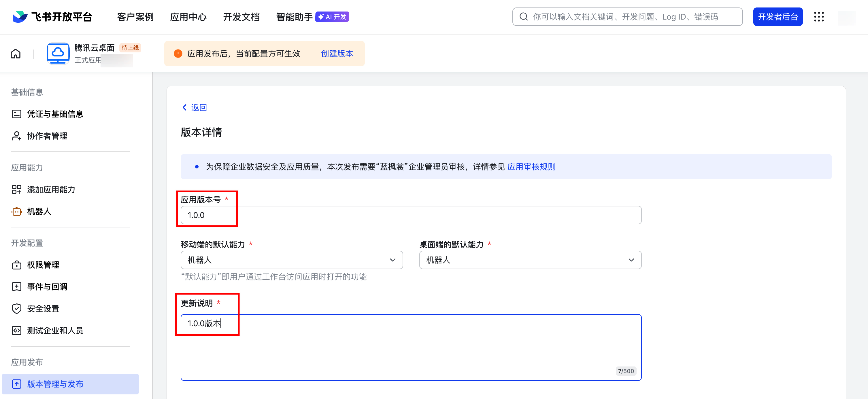868x399 pixels.
Task: Open the 应用审核规则 link
Action: coord(531,167)
